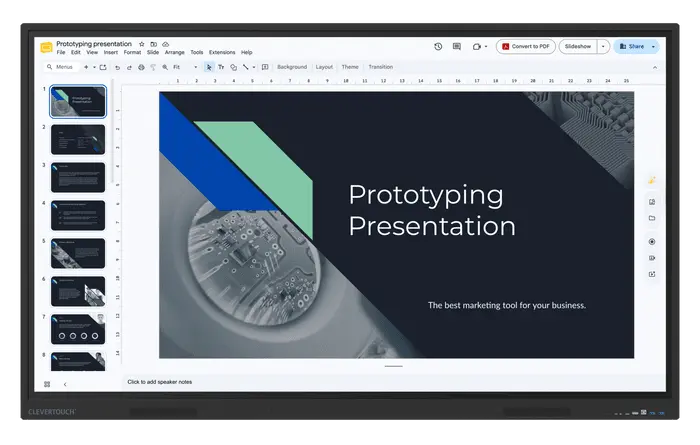This screenshot has height=445, width=700.
Task: Open the Slide menu
Action: coord(153,53)
